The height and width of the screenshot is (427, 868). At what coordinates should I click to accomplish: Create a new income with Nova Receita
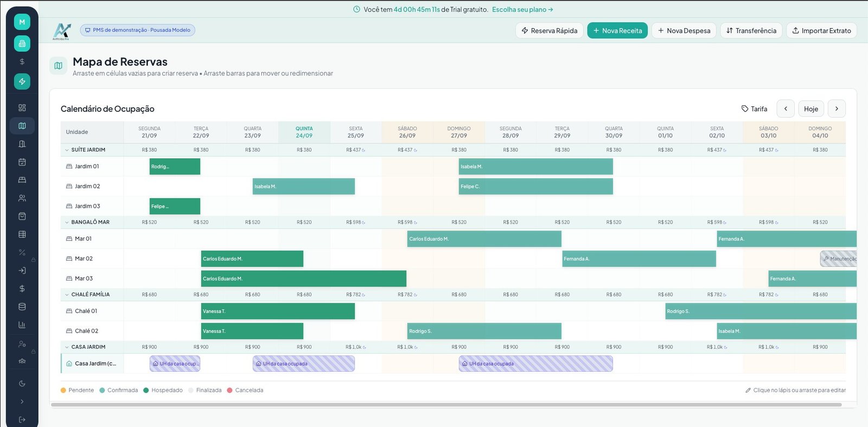point(617,30)
